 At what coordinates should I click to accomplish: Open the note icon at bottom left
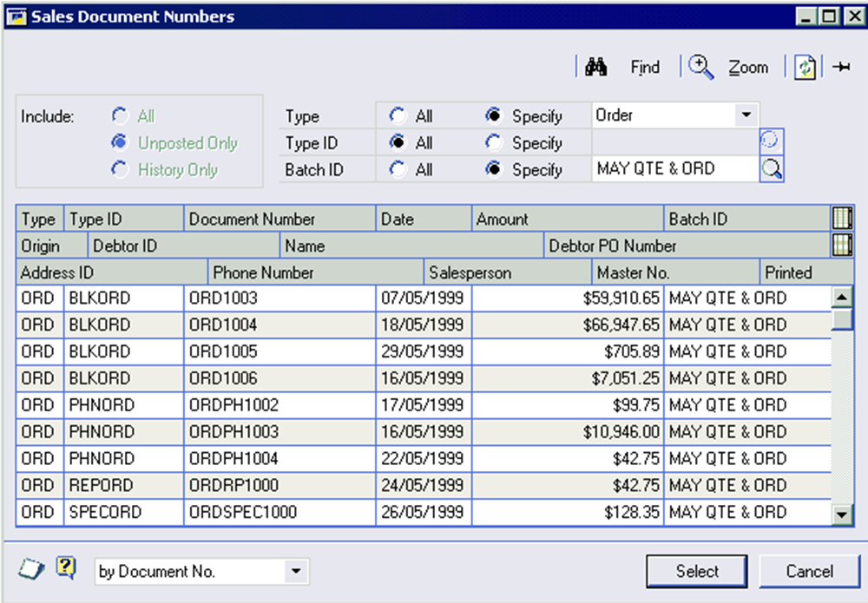point(30,570)
